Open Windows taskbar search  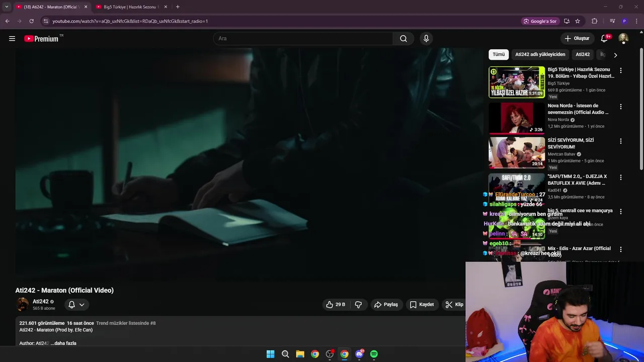285,354
